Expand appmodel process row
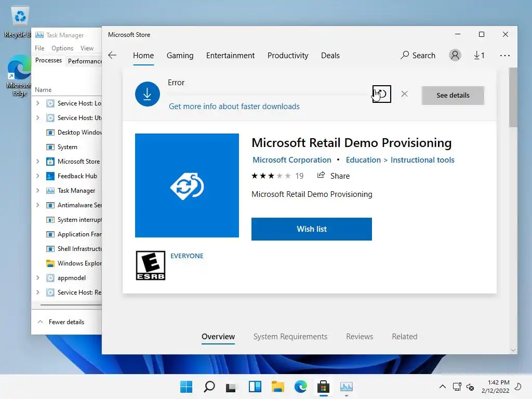532x399 pixels. click(37, 278)
